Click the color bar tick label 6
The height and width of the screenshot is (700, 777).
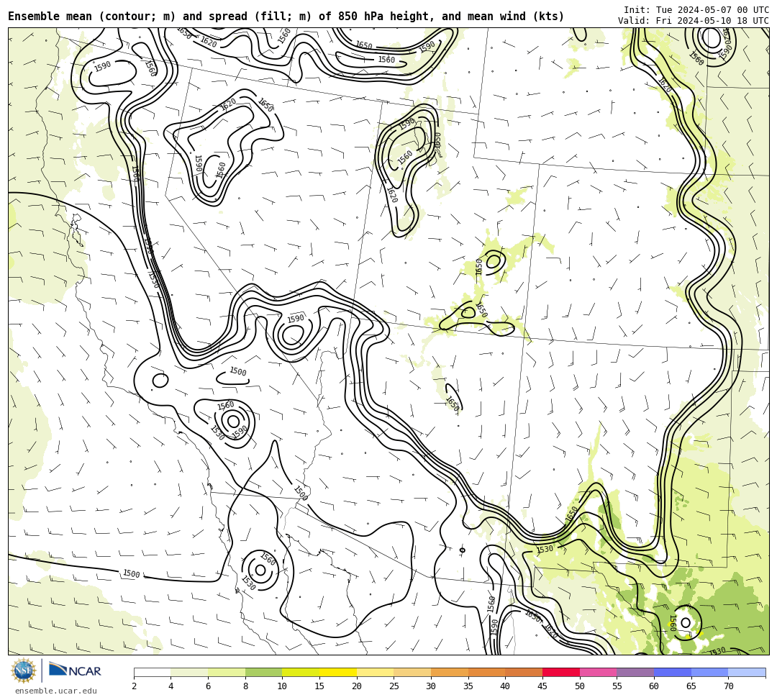208,686
